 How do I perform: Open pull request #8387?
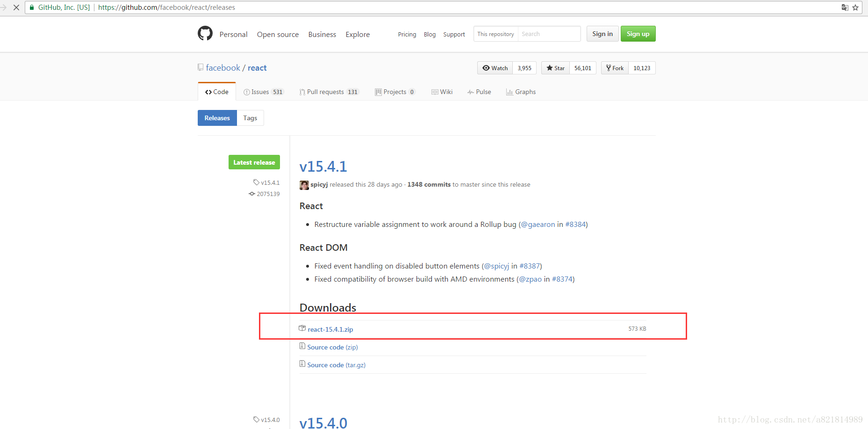coord(530,266)
